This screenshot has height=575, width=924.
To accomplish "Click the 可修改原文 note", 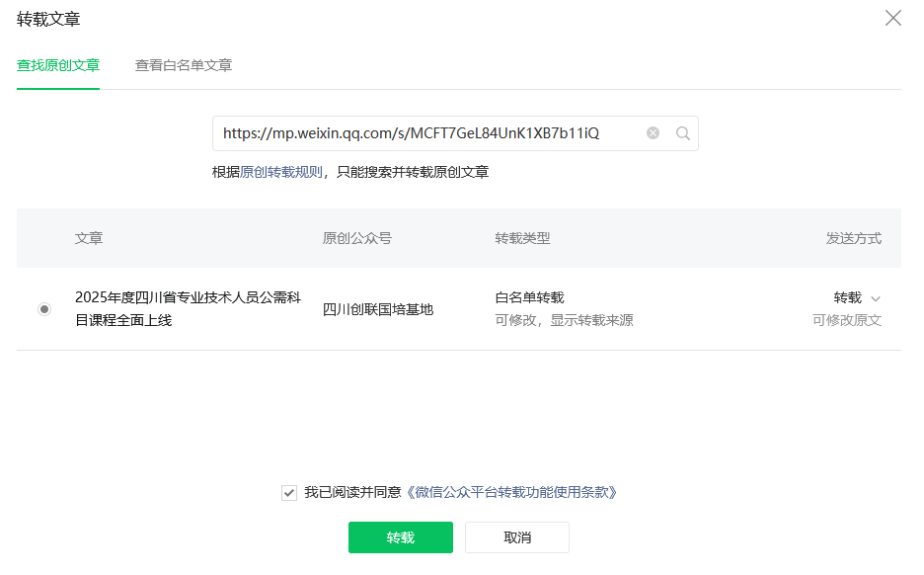I will [x=847, y=320].
